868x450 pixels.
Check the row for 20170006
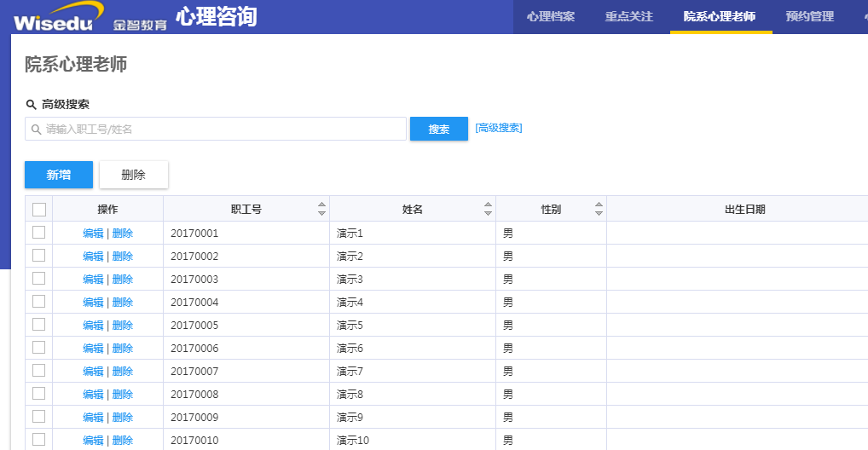point(38,347)
